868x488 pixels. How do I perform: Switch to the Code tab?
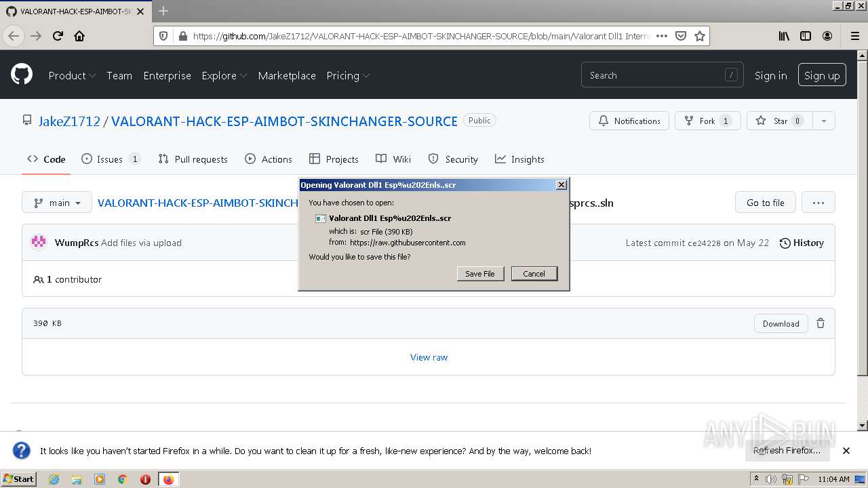coord(46,159)
